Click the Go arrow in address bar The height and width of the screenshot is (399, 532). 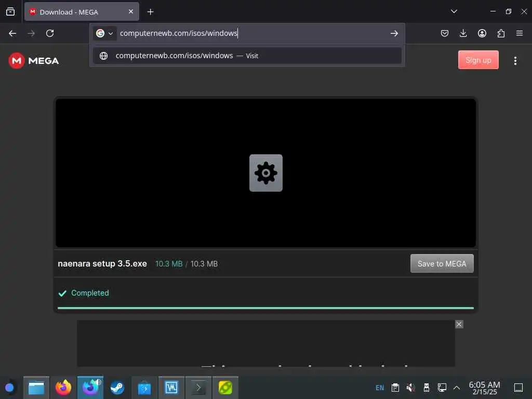click(x=394, y=33)
